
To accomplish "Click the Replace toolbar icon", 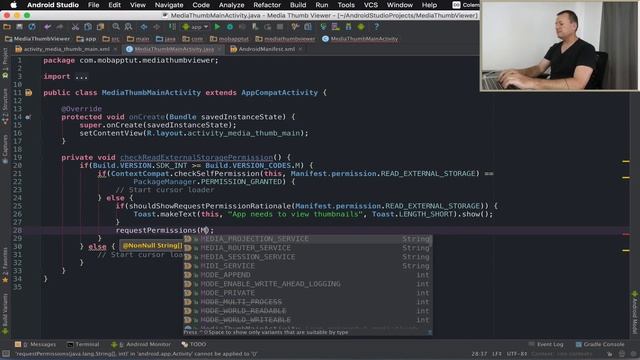I will coord(129,27).
